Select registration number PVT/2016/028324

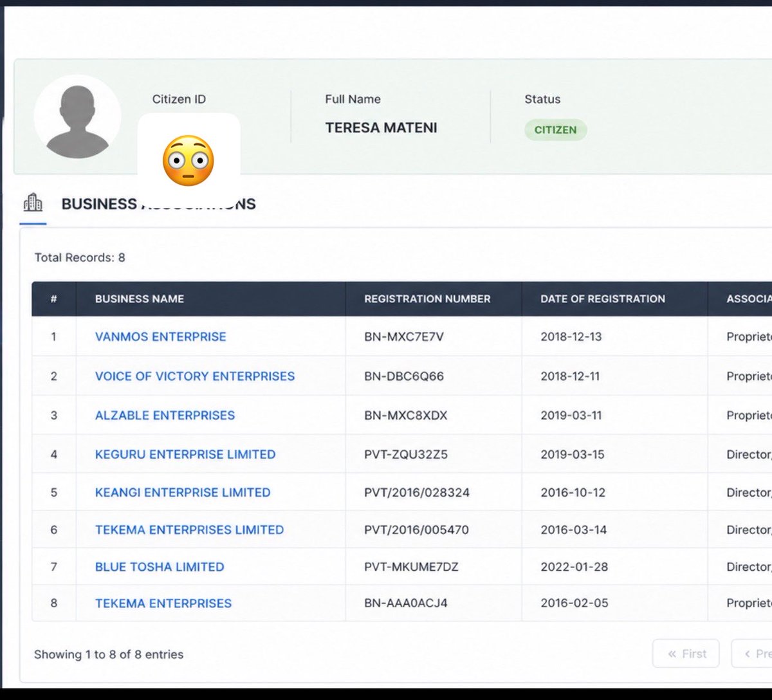click(x=417, y=492)
